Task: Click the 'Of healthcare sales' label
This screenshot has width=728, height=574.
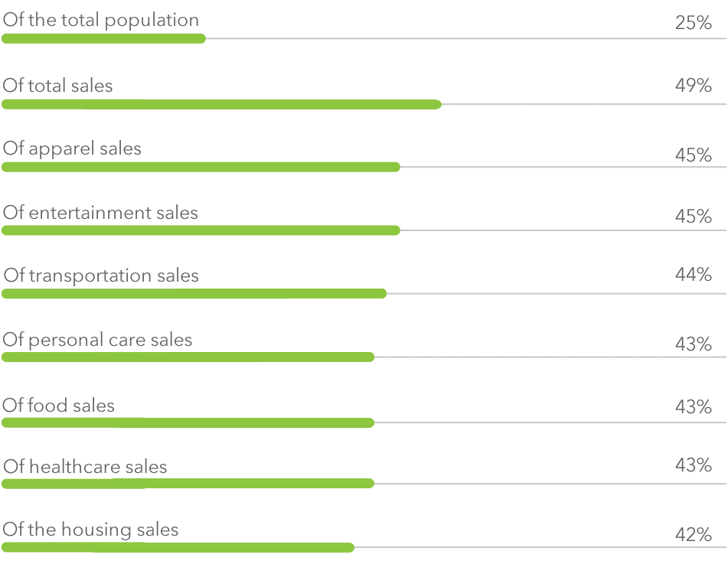Action: pos(85,466)
